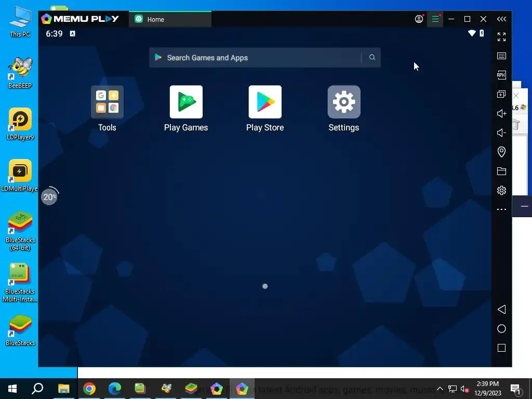Open File Explorer from taskbar
The height and width of the screenshot is (399, 532).
pos(63,389)
